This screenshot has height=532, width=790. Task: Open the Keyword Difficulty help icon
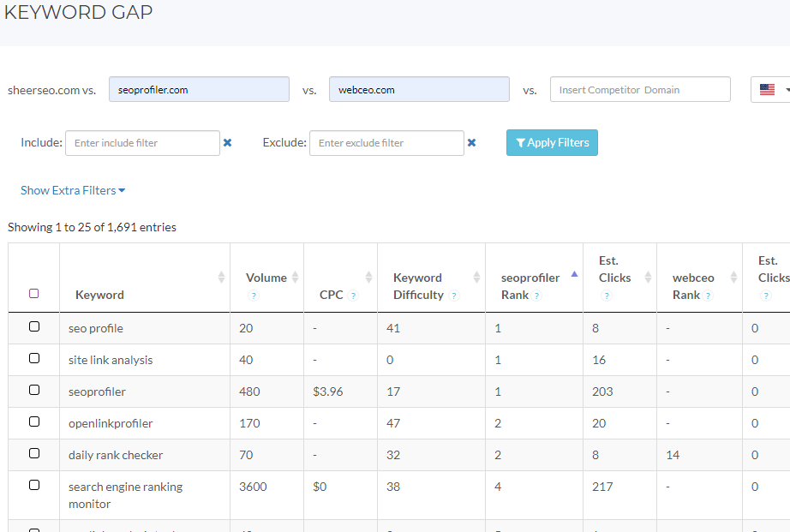click(454, 296)
